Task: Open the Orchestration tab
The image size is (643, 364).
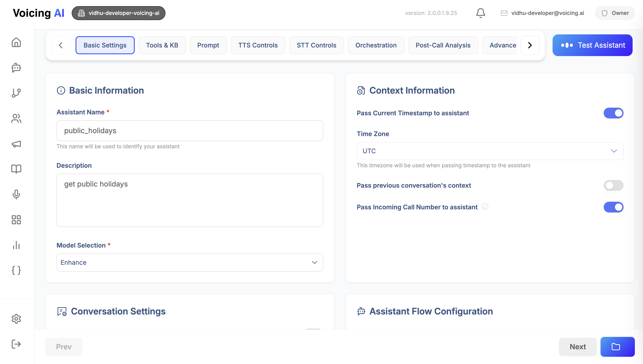Action: click(376, 45)
